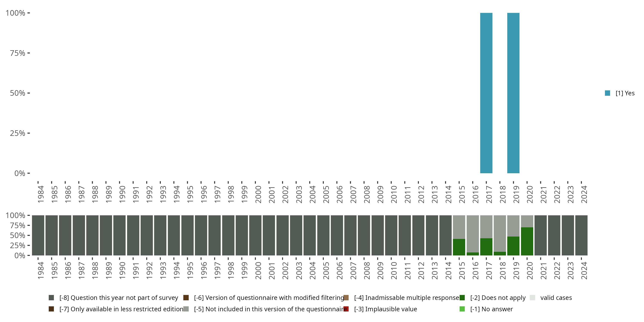The height and width of the screenshot is (322, 644).
Task: Click the [-5] Not included legend swatch
Action: pos(186,309)
